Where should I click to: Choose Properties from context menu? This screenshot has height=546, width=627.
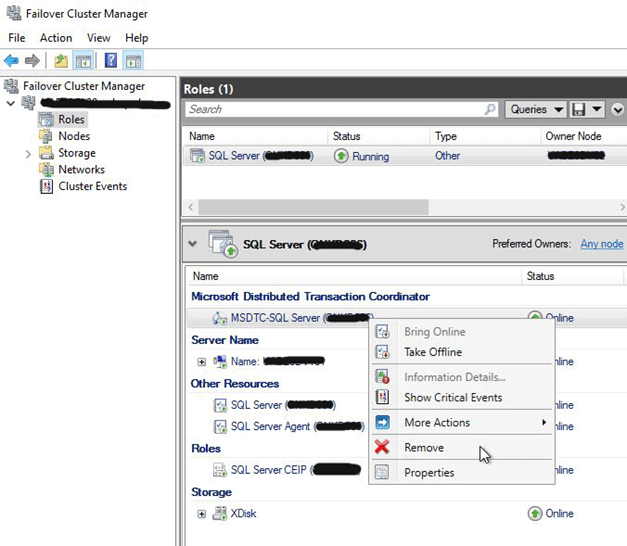[462, 472]
